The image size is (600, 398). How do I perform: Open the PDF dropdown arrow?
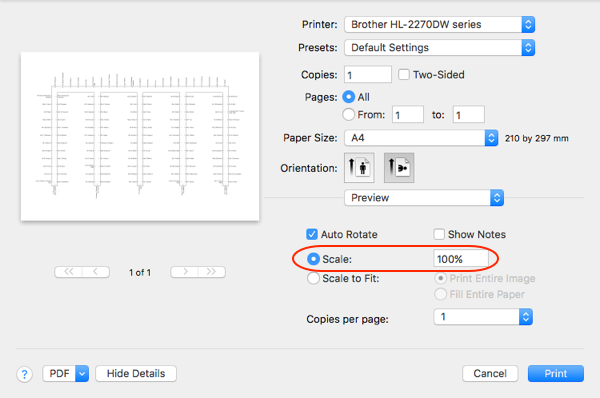click(82, 374)
